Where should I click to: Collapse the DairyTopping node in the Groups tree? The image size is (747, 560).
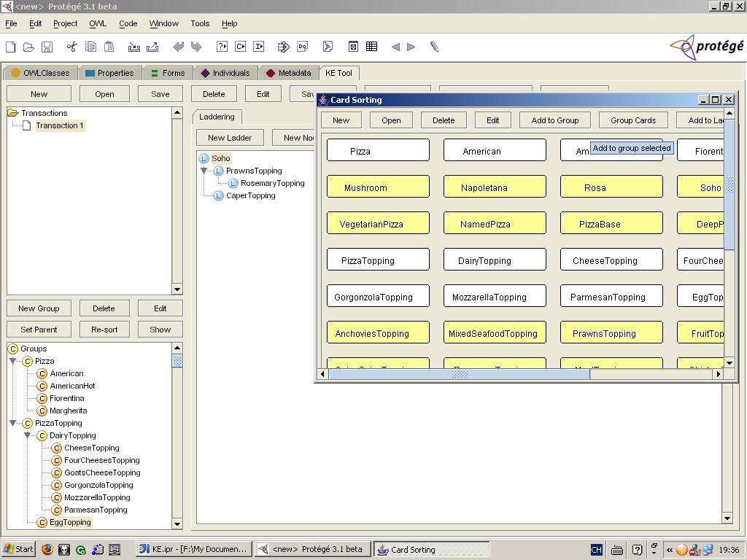click(x=28, y=435)
